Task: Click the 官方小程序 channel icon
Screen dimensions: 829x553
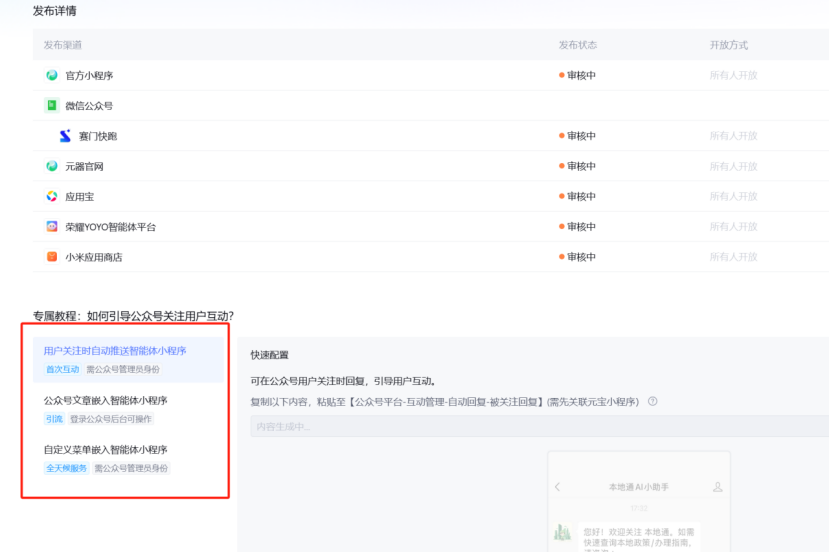Action: coord(52,75)
